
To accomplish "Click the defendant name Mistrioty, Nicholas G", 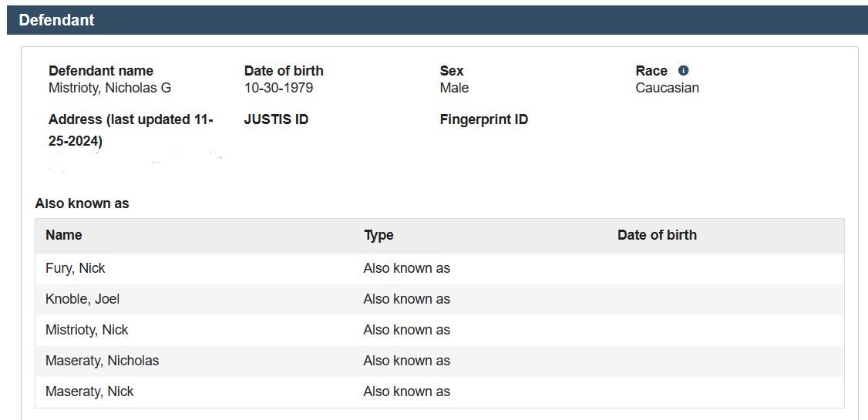I will click(109, 88).
